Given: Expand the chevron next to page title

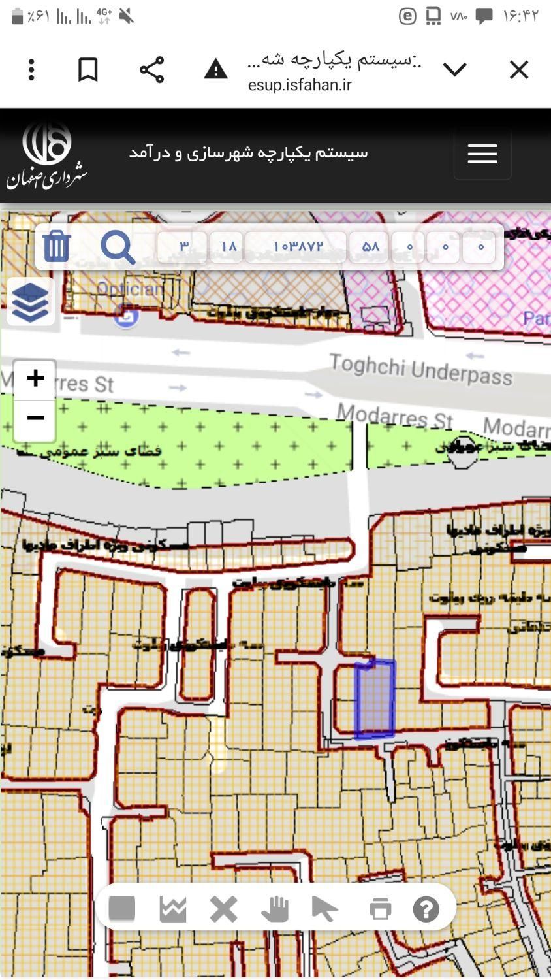Looking at the screenshot, I should [454, 69].
